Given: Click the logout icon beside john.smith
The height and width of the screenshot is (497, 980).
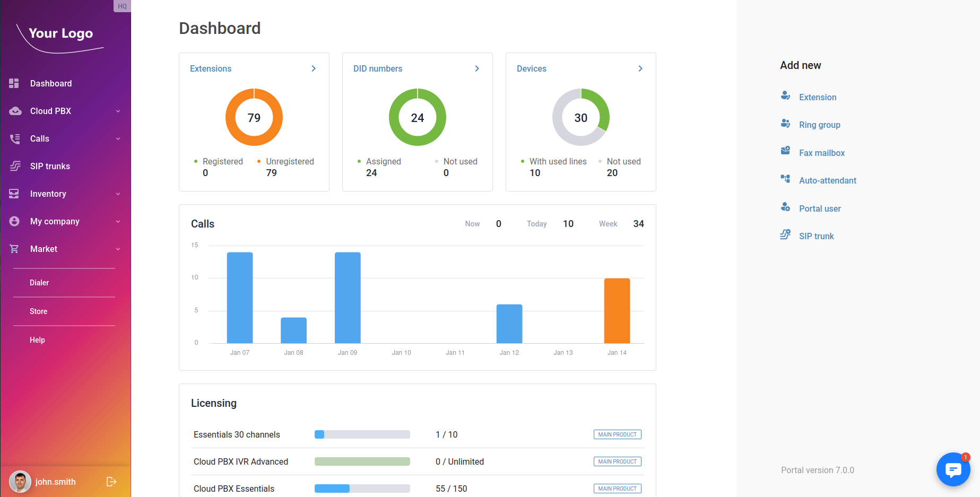Looking at the screenshot, I should (x=111, y=482).
